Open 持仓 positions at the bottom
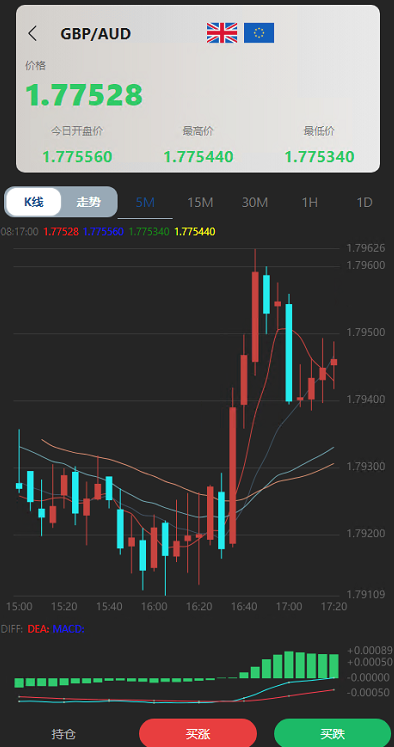Viewport: 394px width, 747px height. (64, 734)
